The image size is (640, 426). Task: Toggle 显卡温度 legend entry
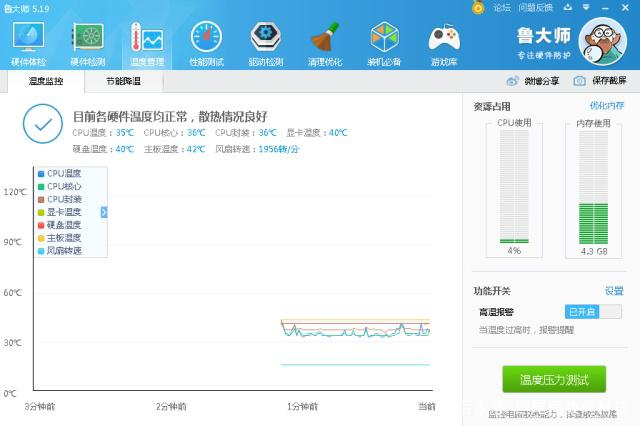60,212
